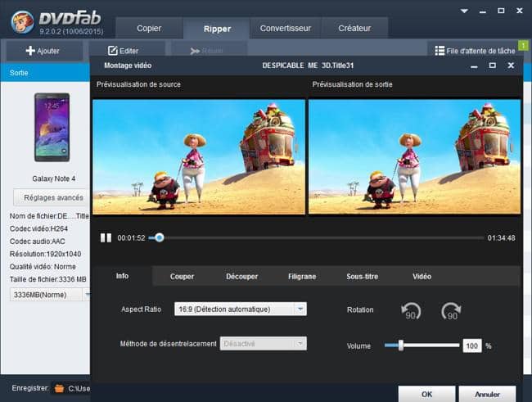
Task: Click the Volume percentage input field
Action: tap(472, 346)
